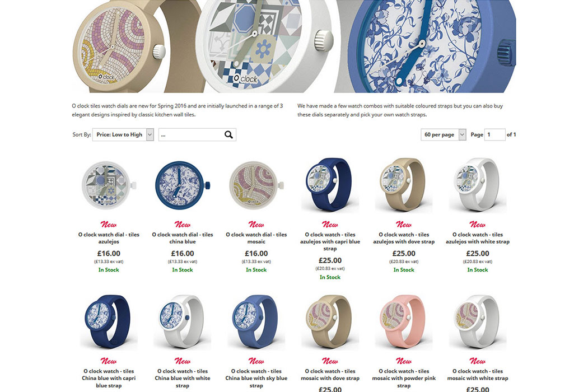Image resolution: width=588 pixels, height=392 pixels.
Task: Click 'tiles mosaic with white strap' title
Action: pyautogui.click(x=478, y=375)
